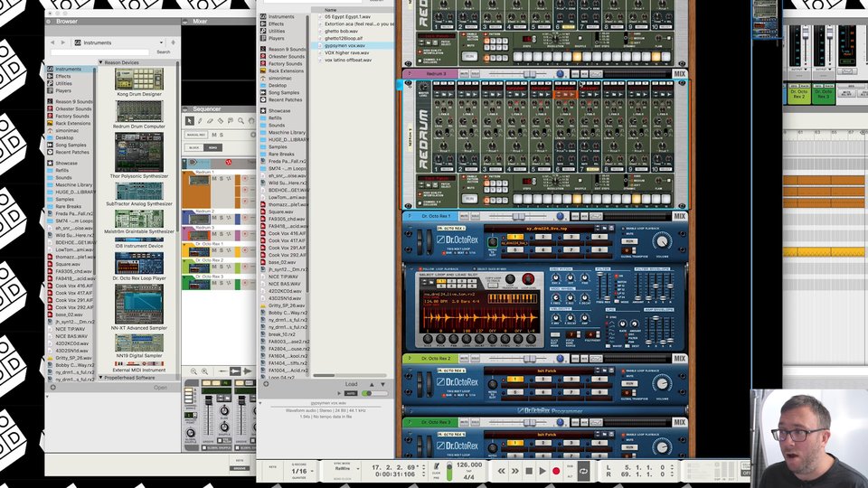The height and width of the screenshot is (488, 868).
Task: Click the fast forward transport button
Action: tap(514, 471)
